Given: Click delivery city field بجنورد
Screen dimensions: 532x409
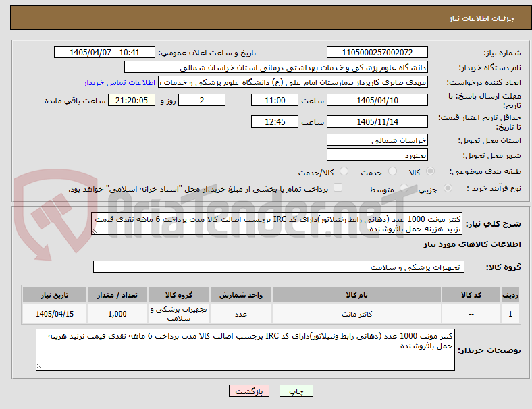Looking at the screenshot, I should point(377,155).
